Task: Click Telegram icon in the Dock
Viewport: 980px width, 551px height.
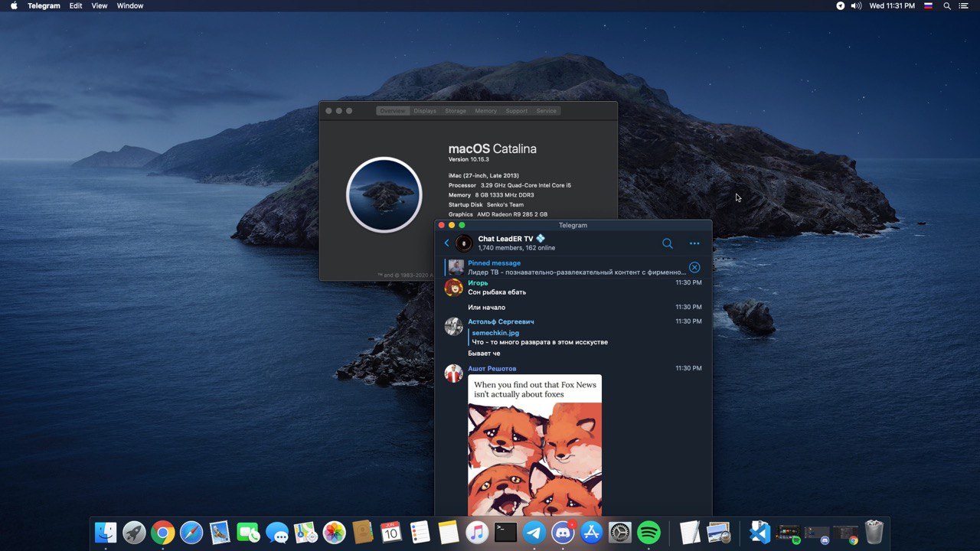Action: point(534,532)
